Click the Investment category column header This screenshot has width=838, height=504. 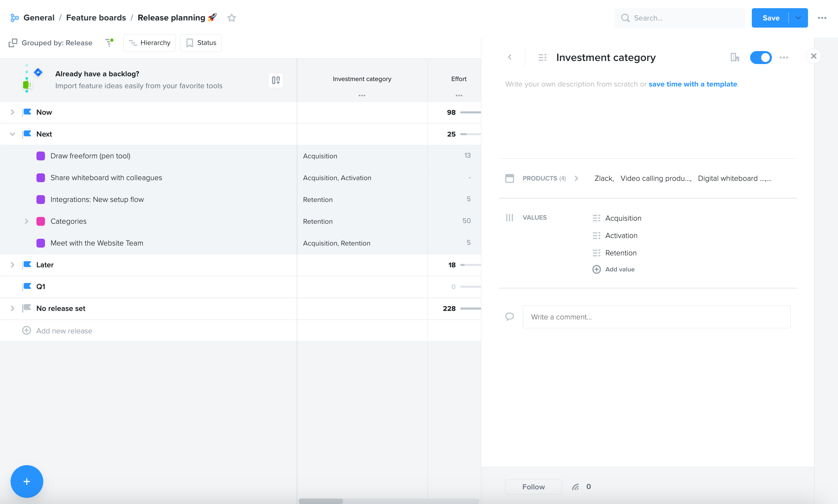point(362,79)
